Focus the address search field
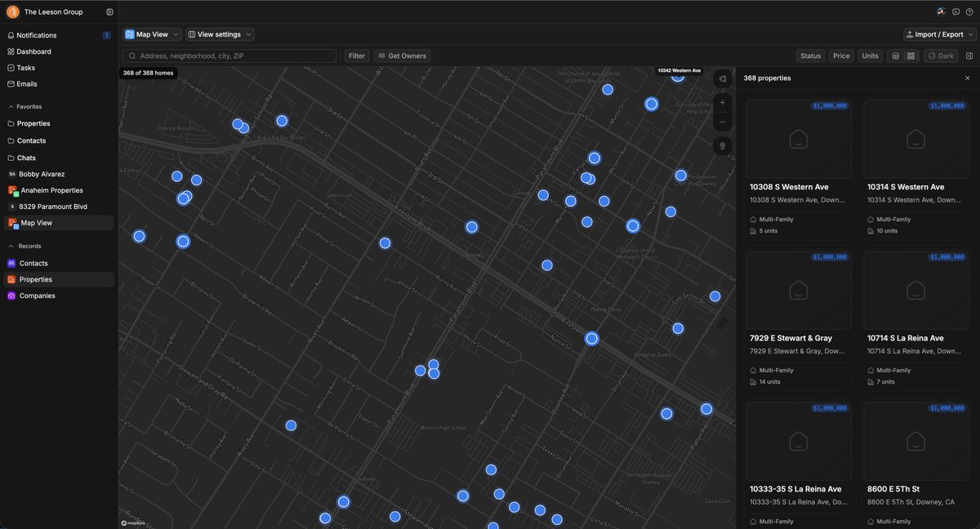Viewport: 980px width, 529px height. (229, 56)
